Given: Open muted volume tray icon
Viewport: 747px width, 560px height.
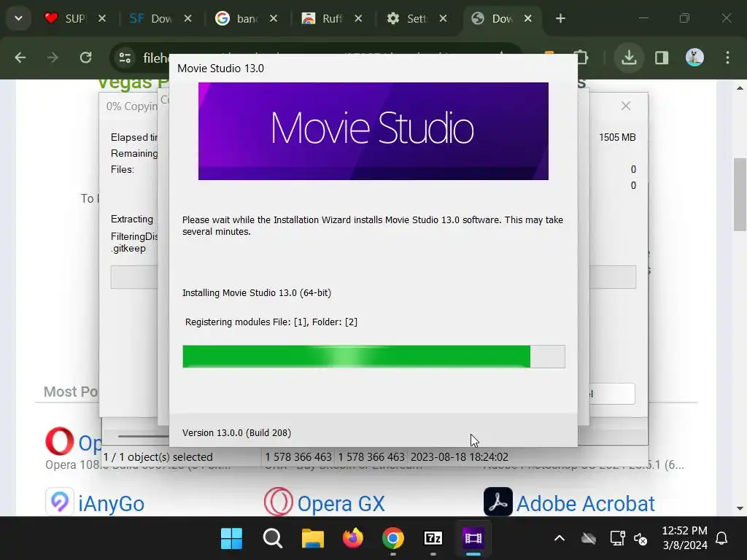Looking at the screenshot, I should pos(640,539).
